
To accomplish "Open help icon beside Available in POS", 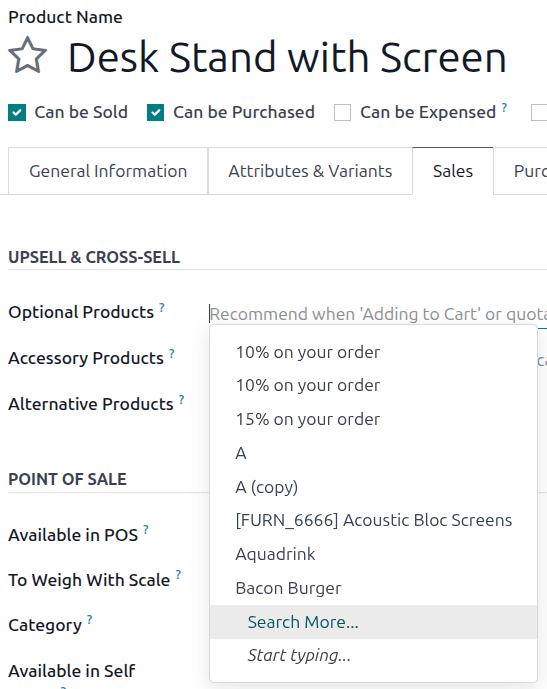I will coord(146,530).
